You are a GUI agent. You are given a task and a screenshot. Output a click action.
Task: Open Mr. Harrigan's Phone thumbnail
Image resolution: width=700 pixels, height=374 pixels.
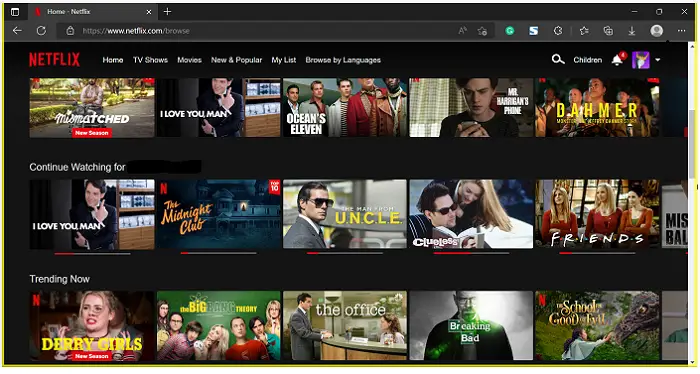pos(471,108)
